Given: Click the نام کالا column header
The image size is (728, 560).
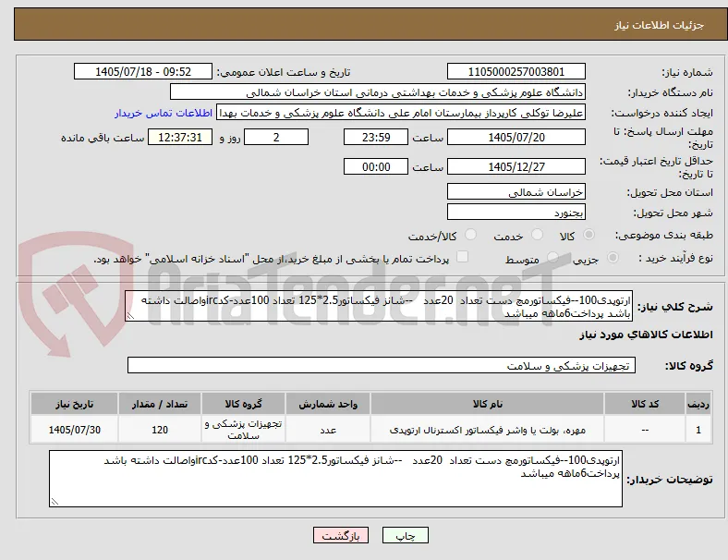Looking at the screenshot, I should click(487, 404).
